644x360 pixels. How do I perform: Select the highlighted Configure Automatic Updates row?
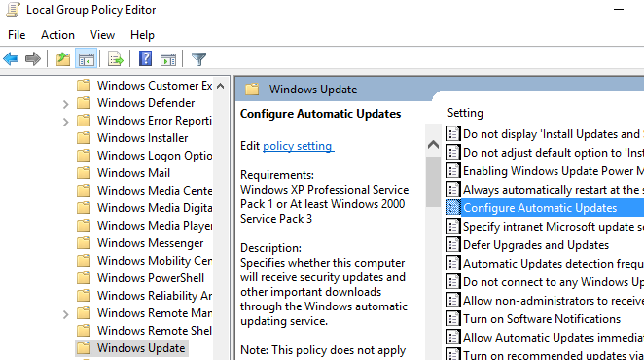pyautogui.click(x=545, y=208)
